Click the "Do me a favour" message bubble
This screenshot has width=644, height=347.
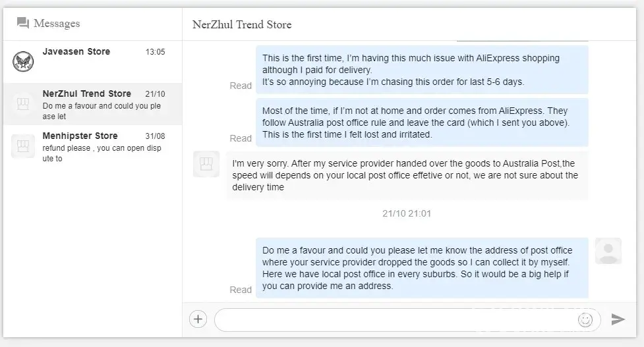(422, 268)
